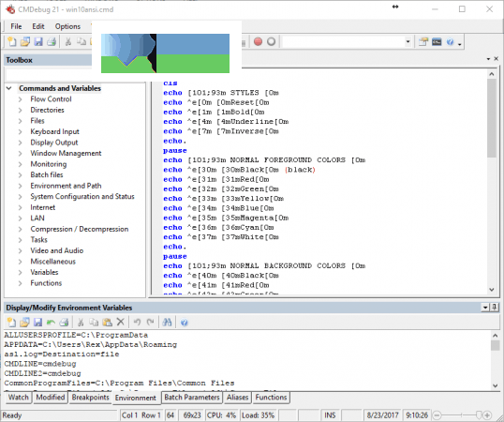Switch to the Modified tab
Screen dimensions: 504x422
point(51,398)
